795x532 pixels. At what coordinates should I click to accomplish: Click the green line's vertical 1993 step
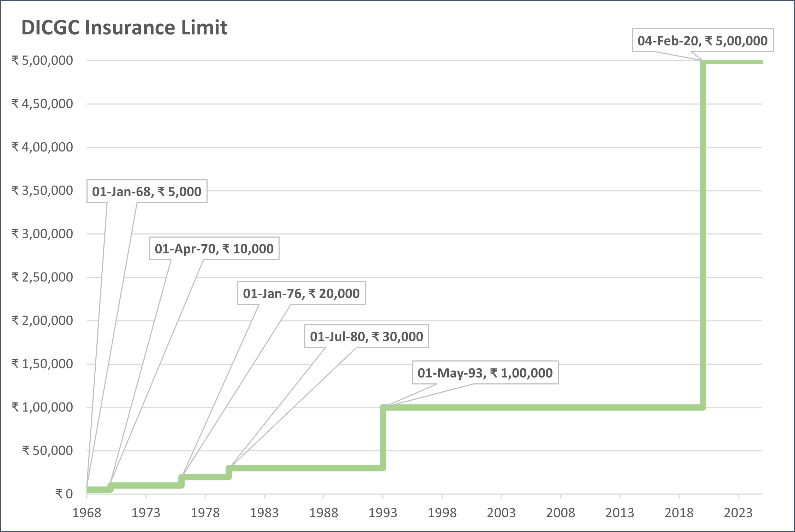[x=383, y=438]
